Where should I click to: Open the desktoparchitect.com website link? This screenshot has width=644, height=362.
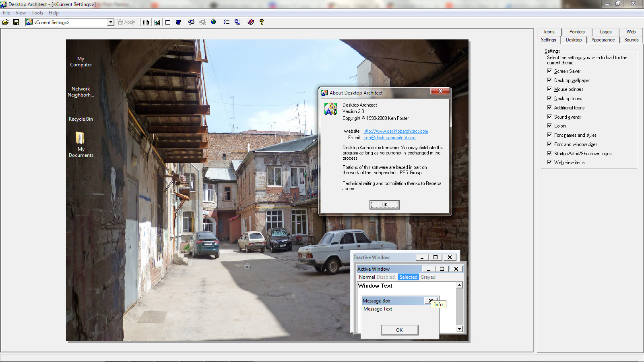[x=396, y=131]
